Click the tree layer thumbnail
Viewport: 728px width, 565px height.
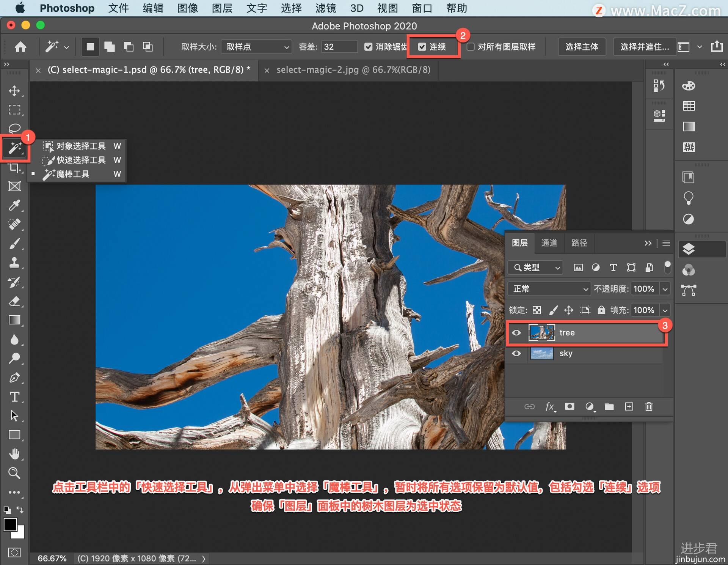click(541, 332)
